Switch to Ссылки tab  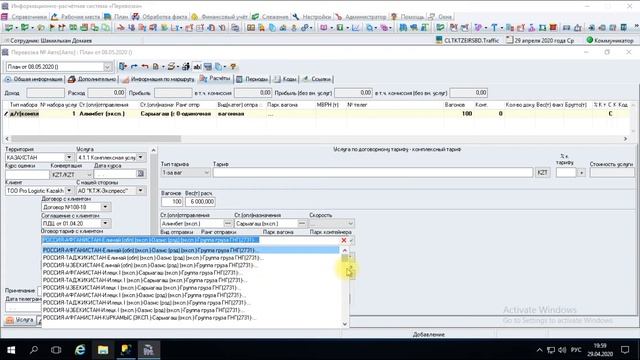(317, 79)
